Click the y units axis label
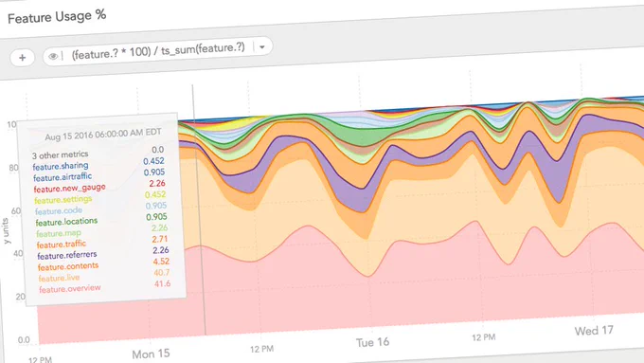 pyautogui.click(x=6, y=230)
